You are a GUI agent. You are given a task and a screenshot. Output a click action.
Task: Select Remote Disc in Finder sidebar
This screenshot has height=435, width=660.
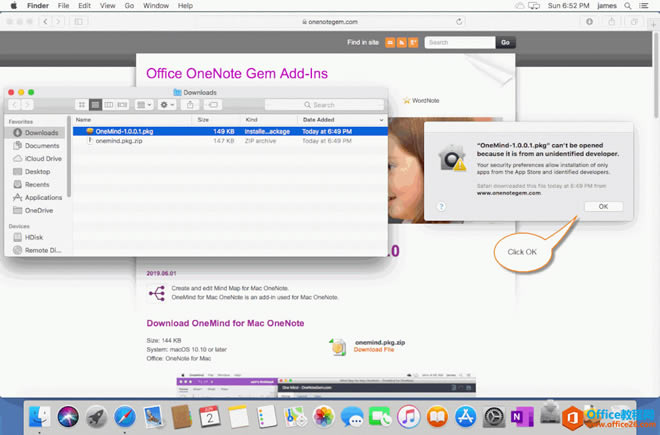pos(37,250)
